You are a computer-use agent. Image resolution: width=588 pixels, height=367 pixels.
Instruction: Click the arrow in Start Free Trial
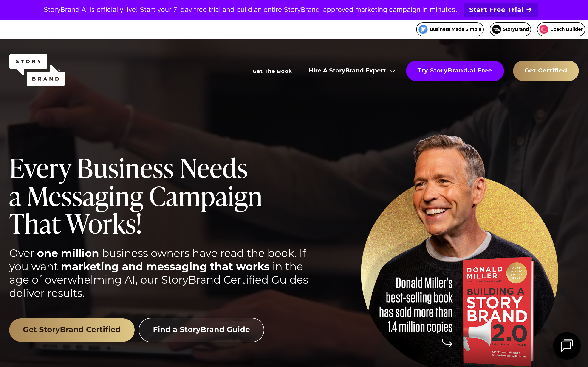pos(529,10)
